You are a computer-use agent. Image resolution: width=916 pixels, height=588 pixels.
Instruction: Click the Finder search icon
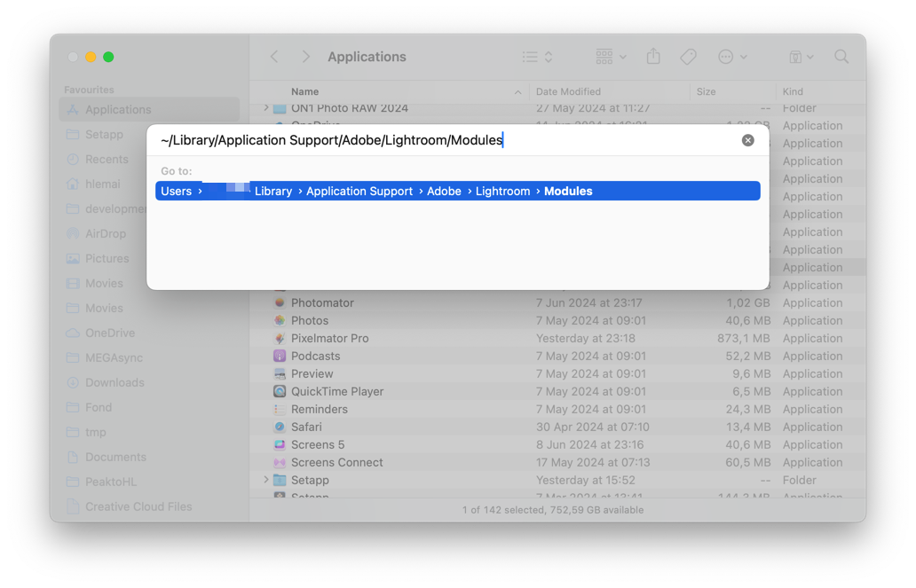coord(841,57)
